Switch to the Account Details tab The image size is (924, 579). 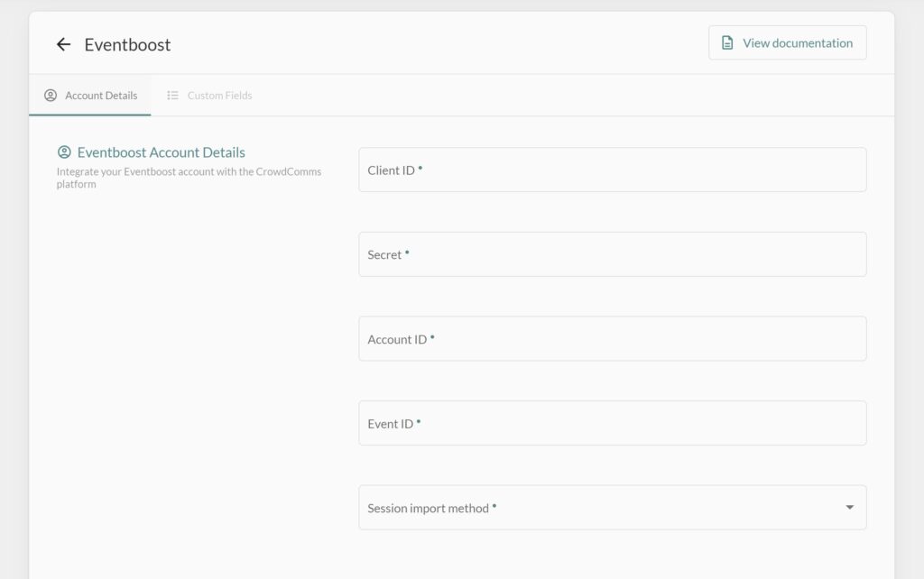pos(90,96)
